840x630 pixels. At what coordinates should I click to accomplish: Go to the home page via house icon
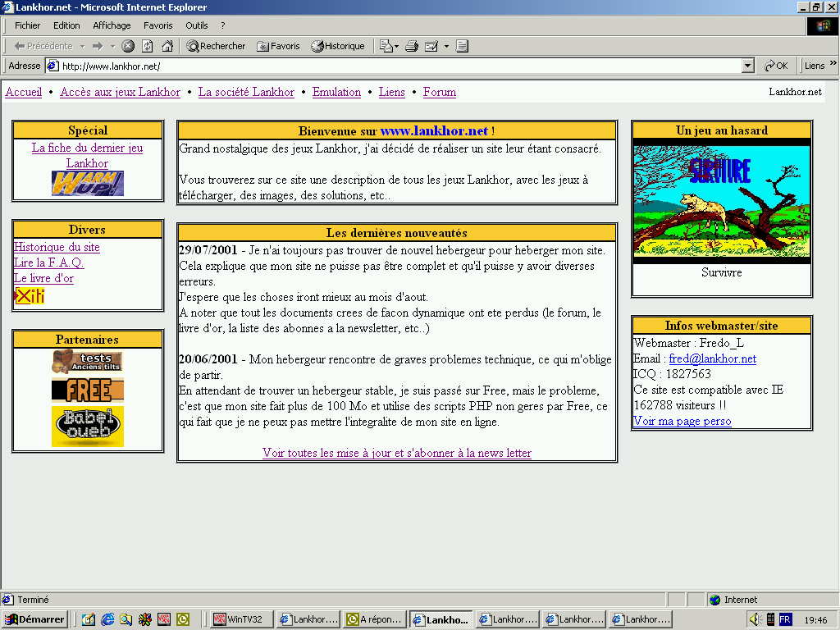[167, 46]
